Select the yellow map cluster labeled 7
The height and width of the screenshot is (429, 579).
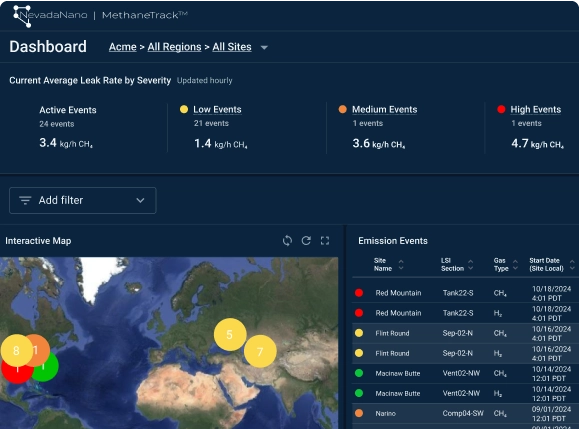click(260, 351)
